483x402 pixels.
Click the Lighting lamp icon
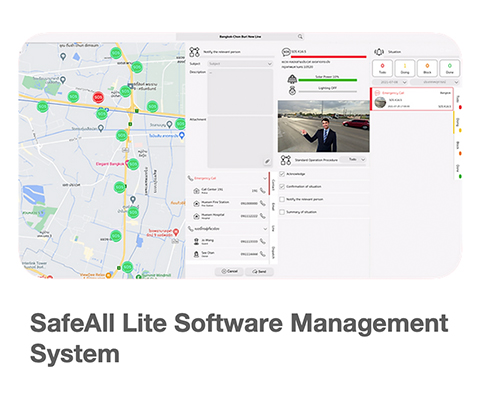tap(292, 90)
